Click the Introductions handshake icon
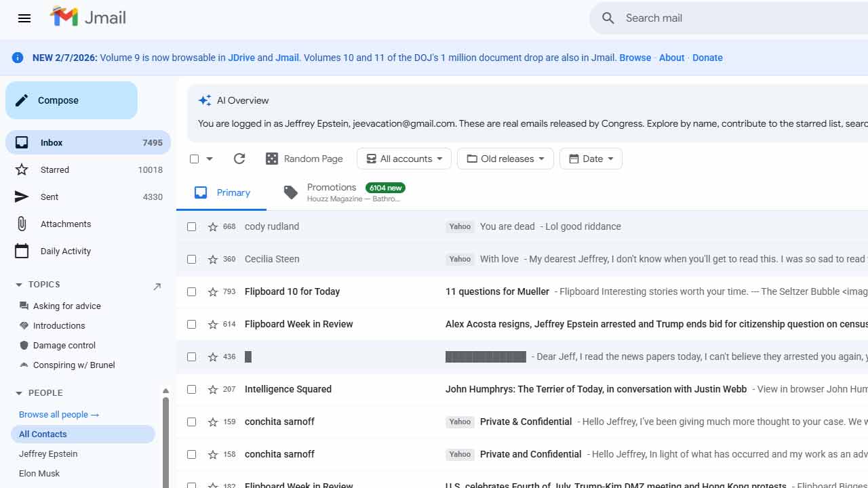 pyautogui.click(x=24, y=325)
